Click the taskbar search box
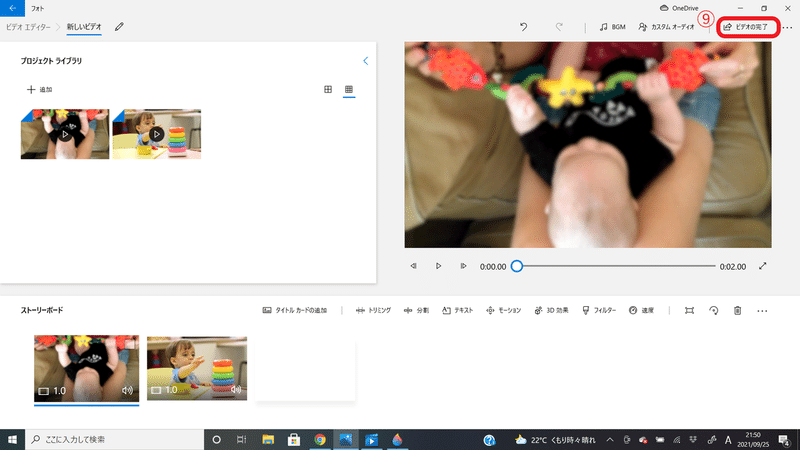The width and height of the screenshot is (800, 450). coord(114,439)
